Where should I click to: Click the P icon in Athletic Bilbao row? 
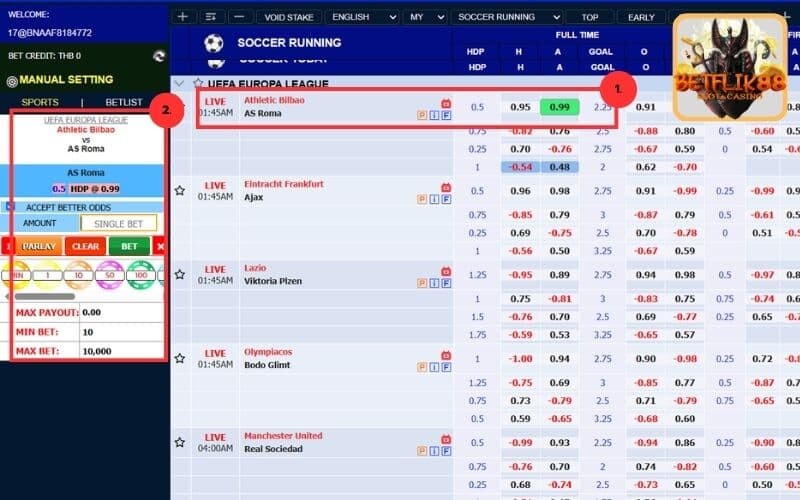click(422, 115)
